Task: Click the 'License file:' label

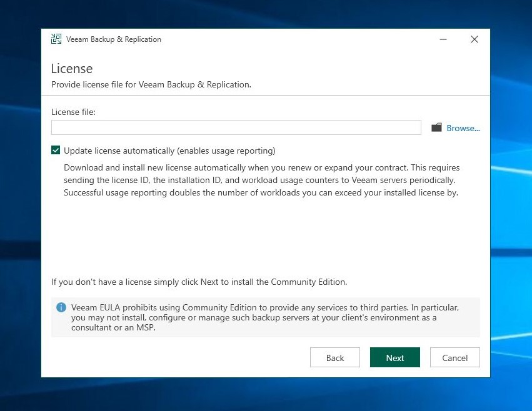Action: click(73, 112)
